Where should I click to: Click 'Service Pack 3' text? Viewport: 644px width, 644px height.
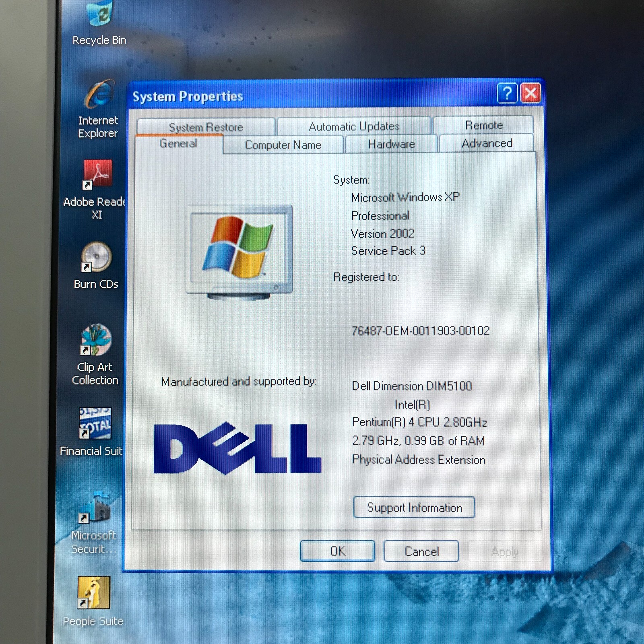pos(388,251)
